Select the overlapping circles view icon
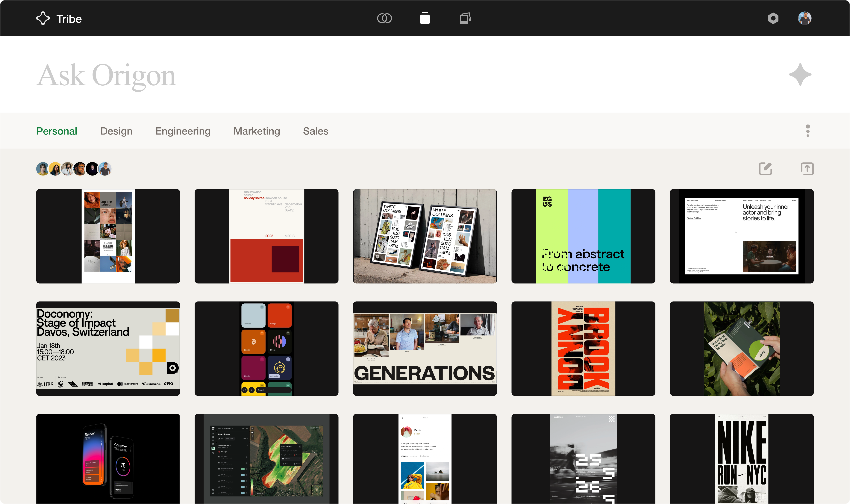Screen dimensions: 850x504 [x=385, y=18]
